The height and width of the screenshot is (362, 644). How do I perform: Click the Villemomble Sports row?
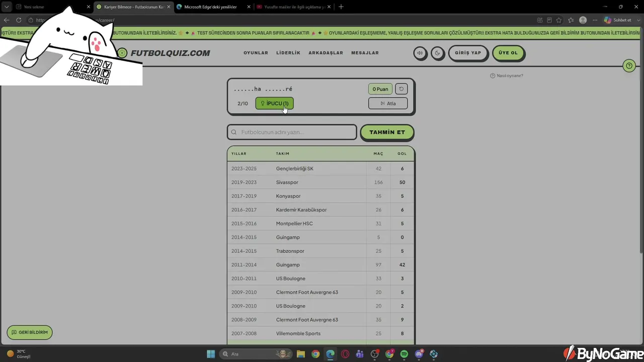click(x=321, y=333)
